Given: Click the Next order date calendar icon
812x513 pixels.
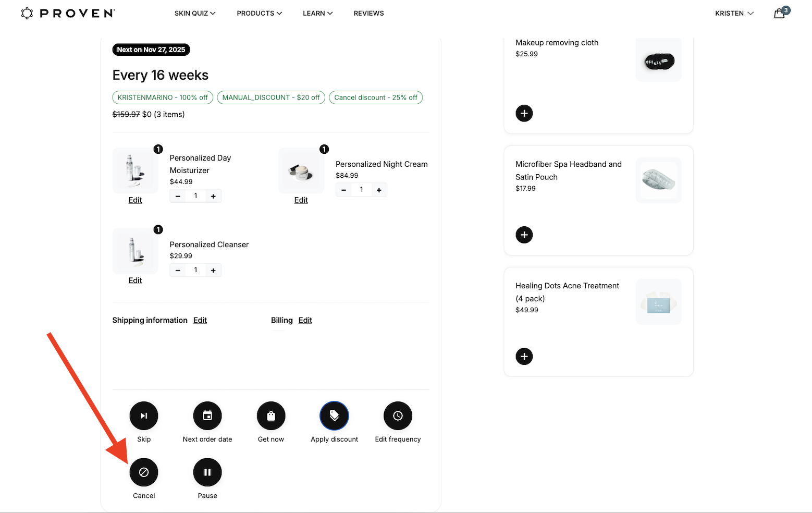Looking at the screenshot, I should 207,416.
